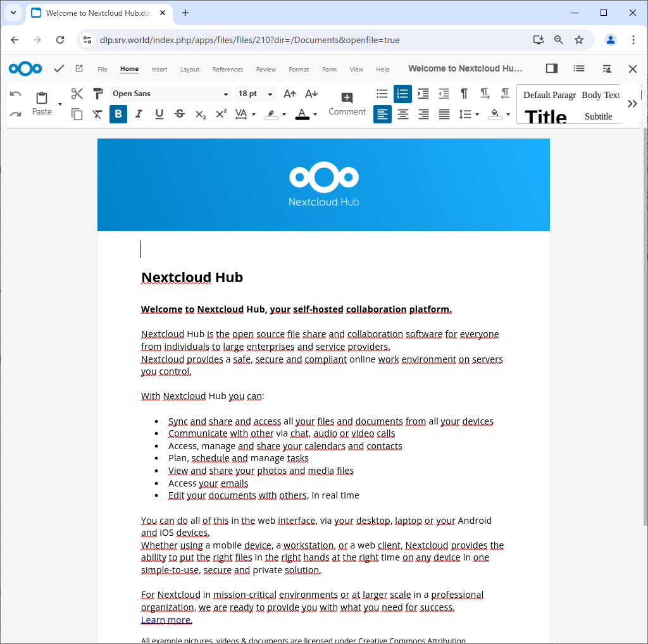648x644 pixels.
Task: Apply paragraph background fill color
Action: click(495, 114)
